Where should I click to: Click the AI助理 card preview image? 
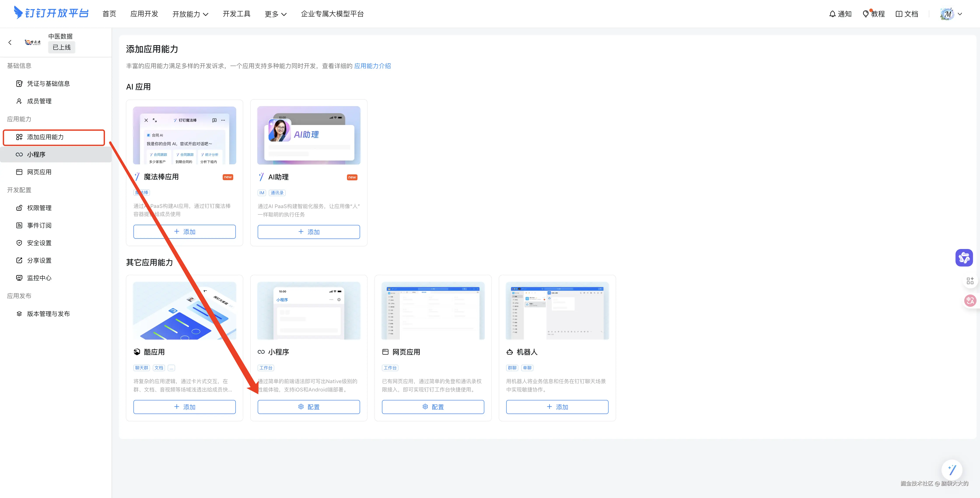pyautogui.click(x=308, y=135)
